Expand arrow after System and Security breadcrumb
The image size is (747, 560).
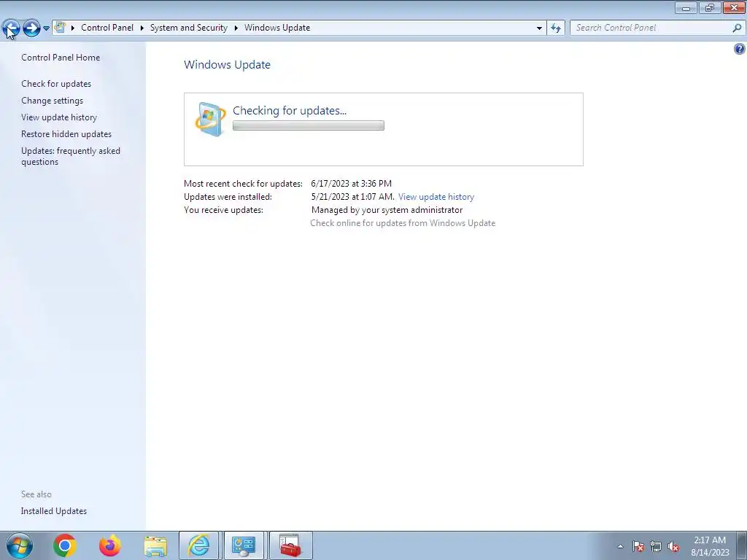[236, 28]
